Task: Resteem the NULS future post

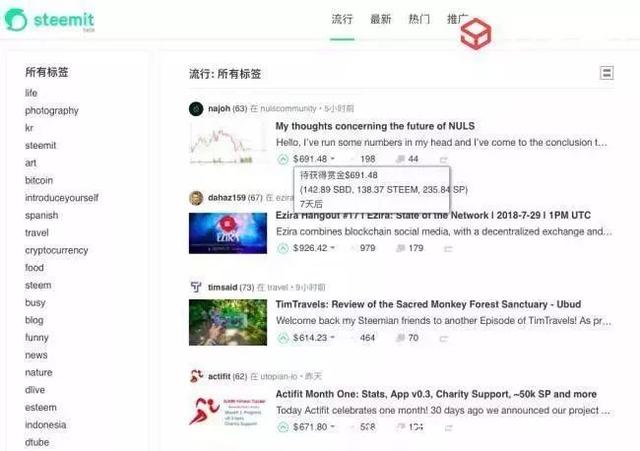Action: [444, 160]
